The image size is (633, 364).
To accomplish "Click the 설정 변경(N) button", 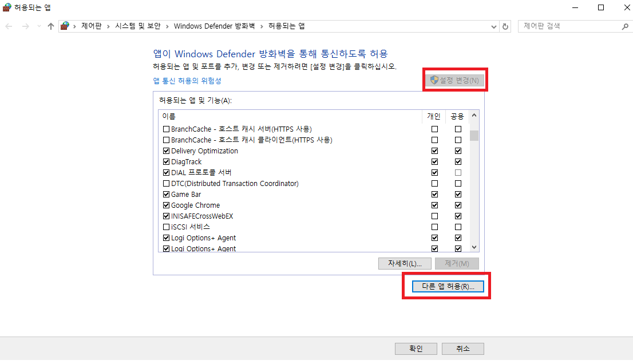I will [x=454, y=80].
